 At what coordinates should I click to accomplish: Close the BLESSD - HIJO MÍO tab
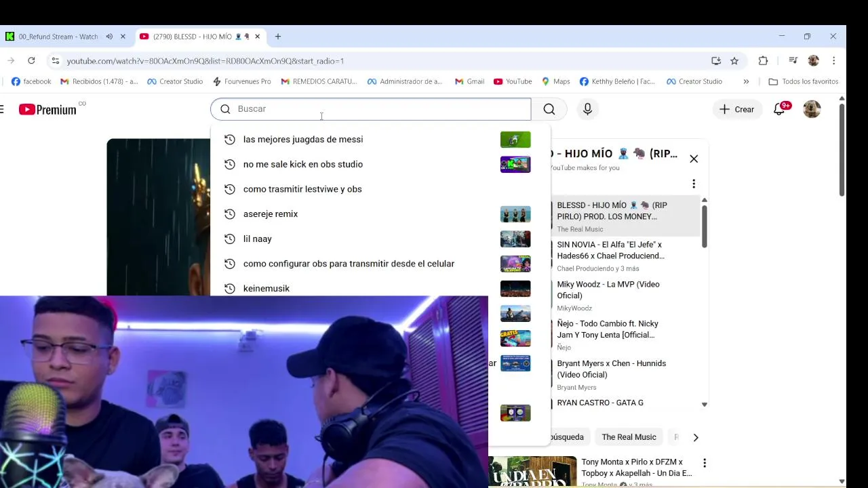(257, 37)
